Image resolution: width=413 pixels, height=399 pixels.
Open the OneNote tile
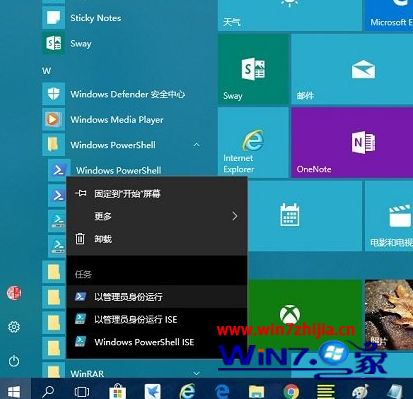pyautogui.click(x=352, y=143)
